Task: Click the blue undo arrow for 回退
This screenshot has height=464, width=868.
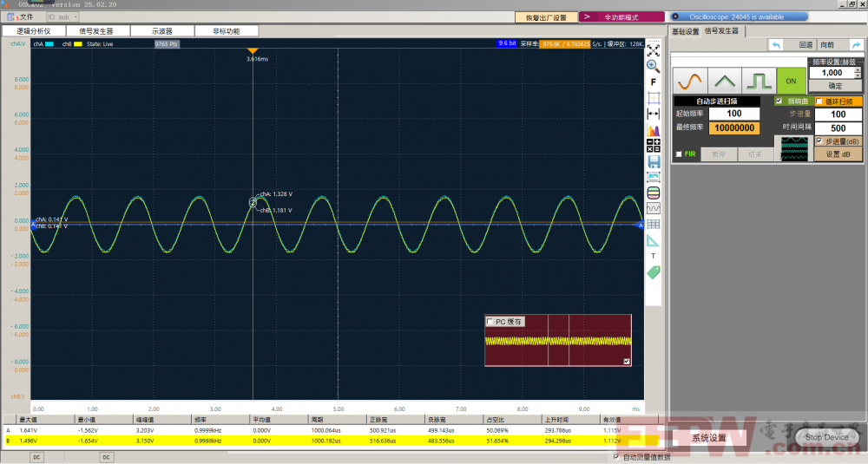Action: tap(776, 45)
